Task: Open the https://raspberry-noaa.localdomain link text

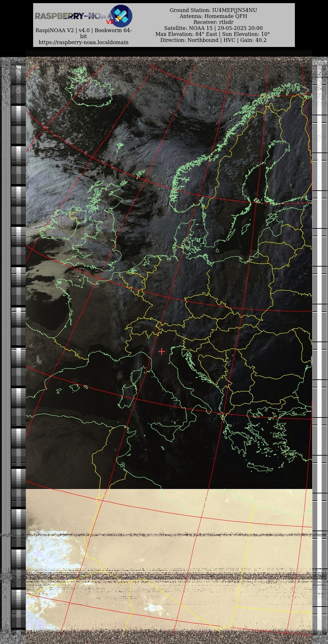Action: [83, 42]
